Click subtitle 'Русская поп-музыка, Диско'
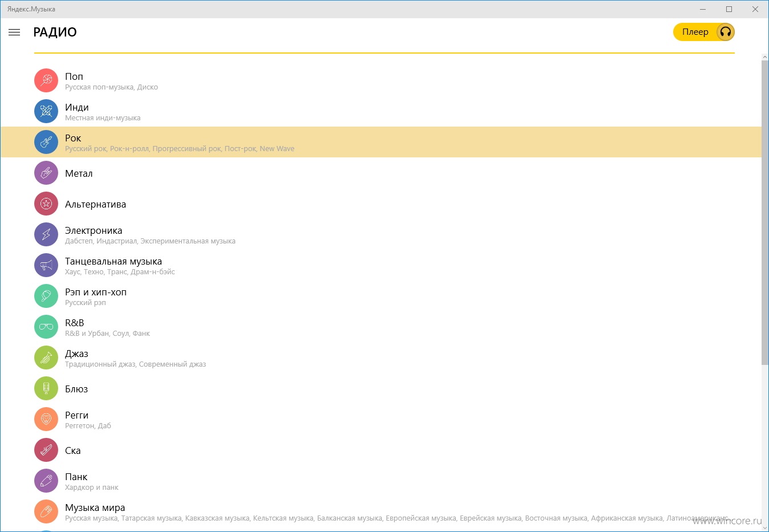Screen dimensions: 769x532 pos(112,87)
